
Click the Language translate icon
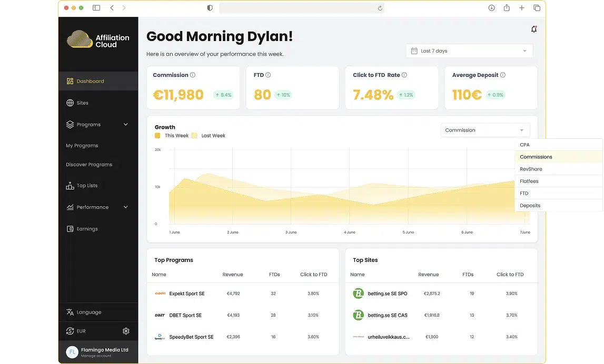70,312
